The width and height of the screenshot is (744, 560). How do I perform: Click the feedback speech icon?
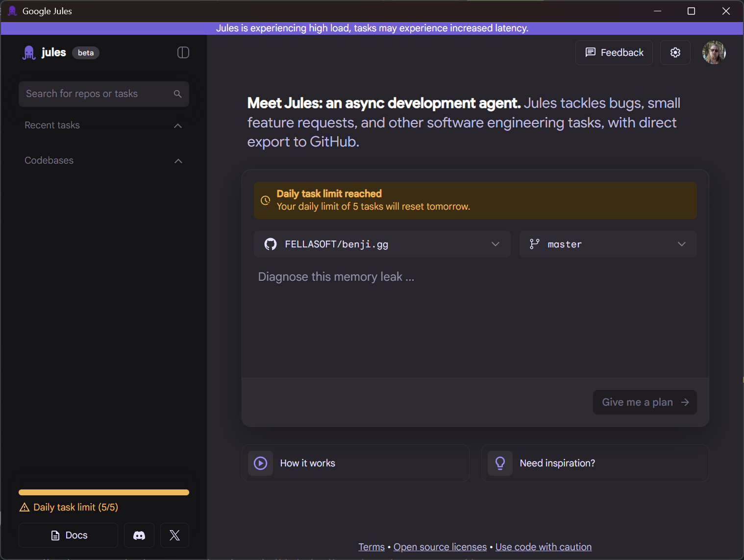point(591,52)
